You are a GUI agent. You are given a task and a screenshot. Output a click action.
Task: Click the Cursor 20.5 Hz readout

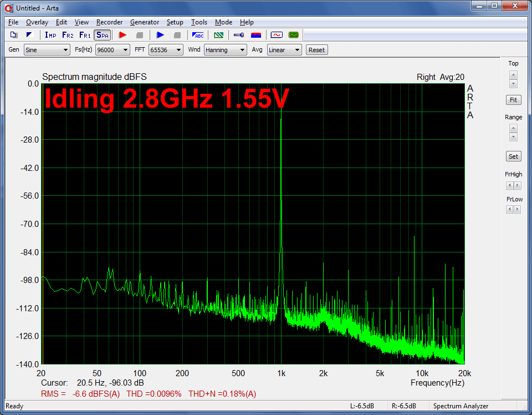[93, 383]
